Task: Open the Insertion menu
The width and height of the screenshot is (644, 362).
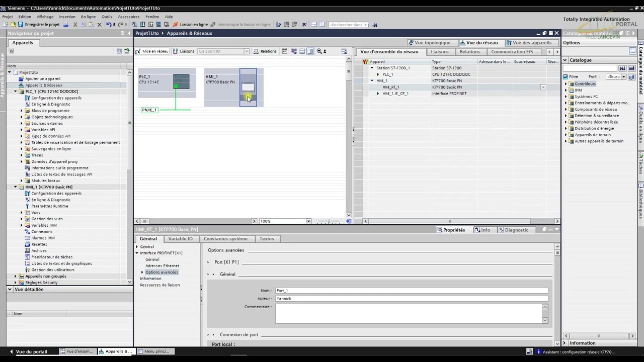Action: click(x=67, y=17)
